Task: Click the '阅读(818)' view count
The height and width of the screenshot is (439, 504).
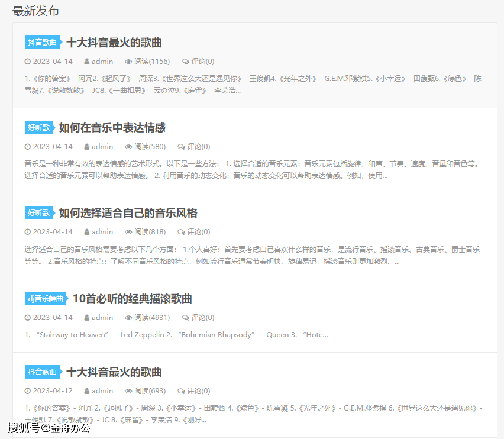Action: (x=150, y=232)
